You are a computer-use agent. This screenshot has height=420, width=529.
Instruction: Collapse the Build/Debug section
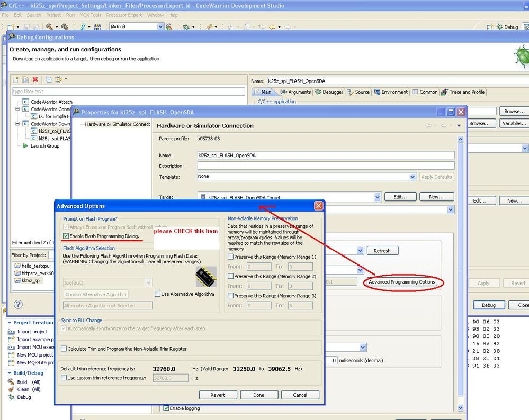pyautogui.click(x=10, y=373)
